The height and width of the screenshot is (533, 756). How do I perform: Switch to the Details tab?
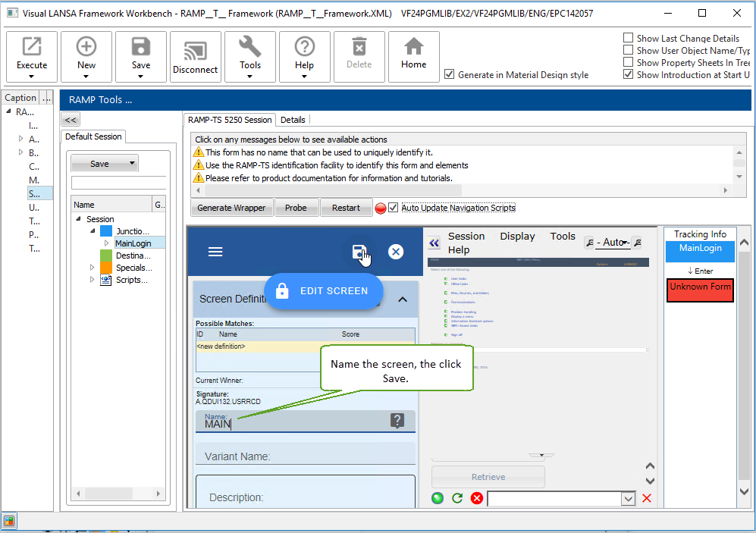tap(293, 120)
